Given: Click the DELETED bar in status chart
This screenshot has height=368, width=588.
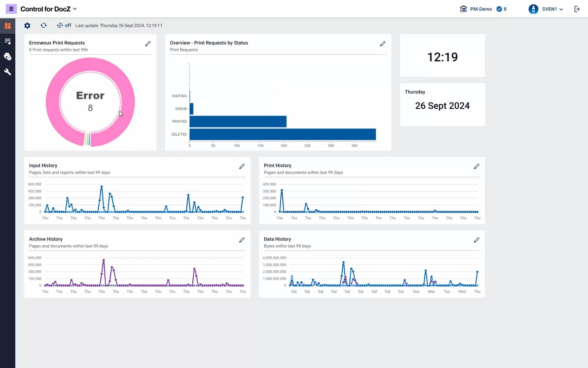Looking at the screenshot, I should pos(282,134).
